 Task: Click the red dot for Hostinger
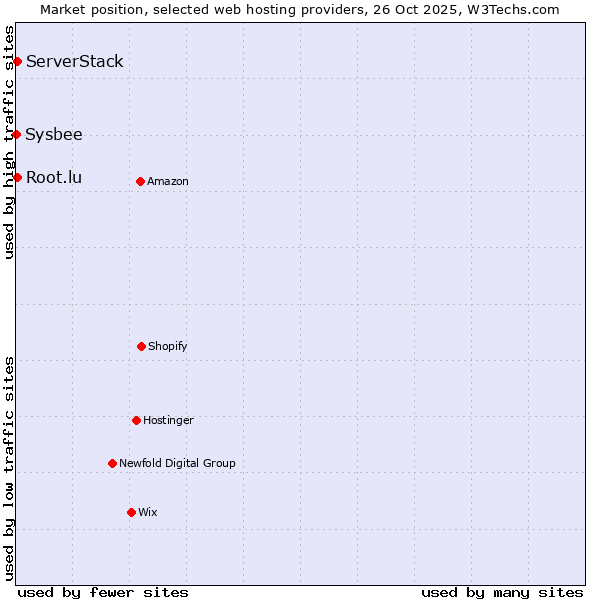point(136,420)
